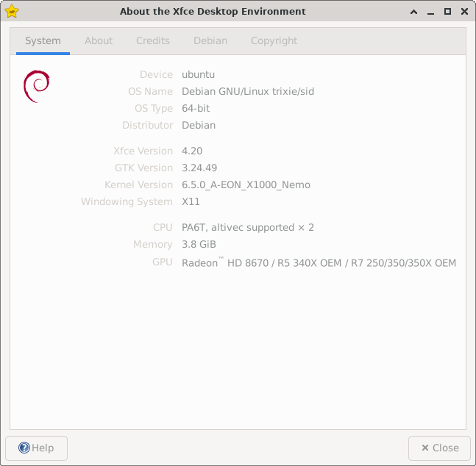Switch to the About tab
476x466 pixels.
click(x=99, y=41)
